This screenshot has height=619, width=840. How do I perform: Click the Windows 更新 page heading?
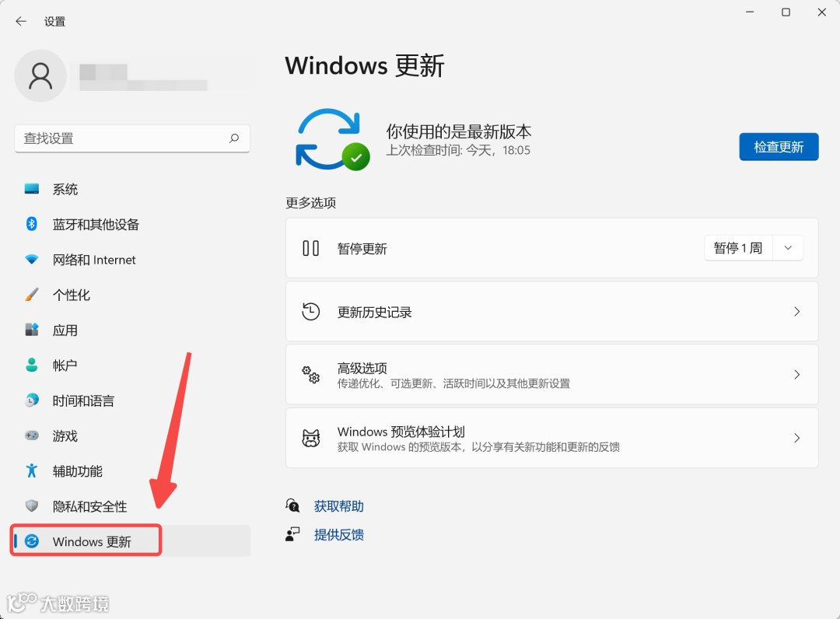coord(365,65)
